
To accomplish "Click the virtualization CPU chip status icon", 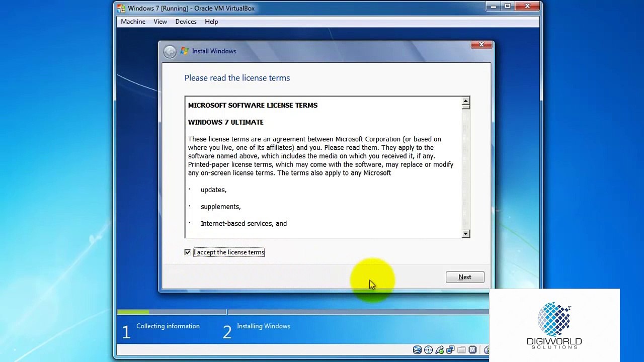I will [x=472, y=350].
